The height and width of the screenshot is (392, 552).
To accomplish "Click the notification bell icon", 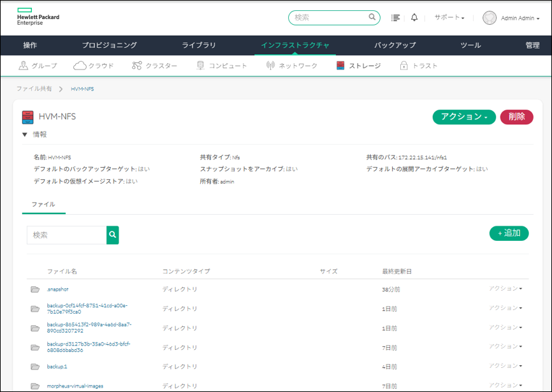I will [x=414, y=18].
